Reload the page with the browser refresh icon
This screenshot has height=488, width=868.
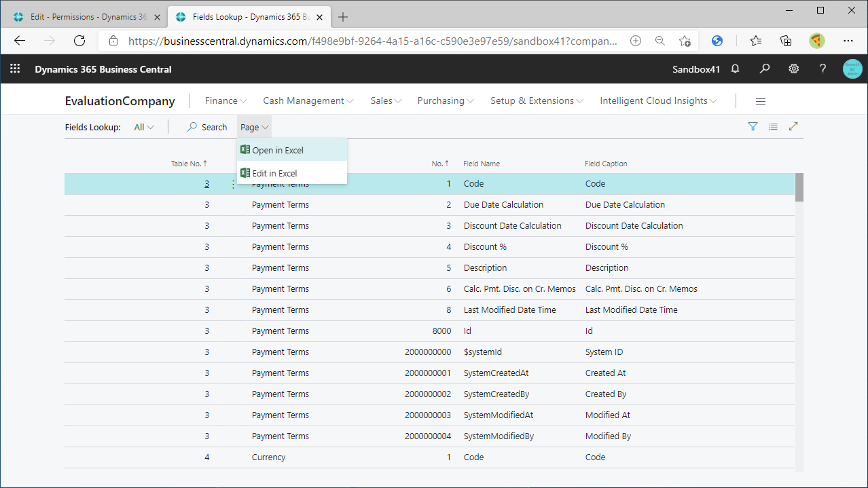(79, 41)
